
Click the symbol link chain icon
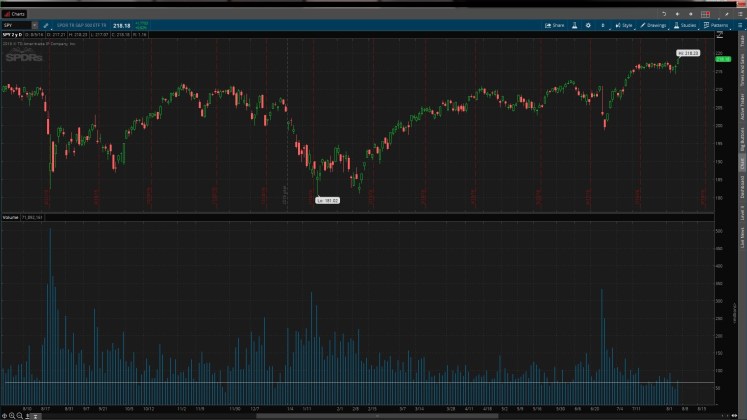pos(46,25)
